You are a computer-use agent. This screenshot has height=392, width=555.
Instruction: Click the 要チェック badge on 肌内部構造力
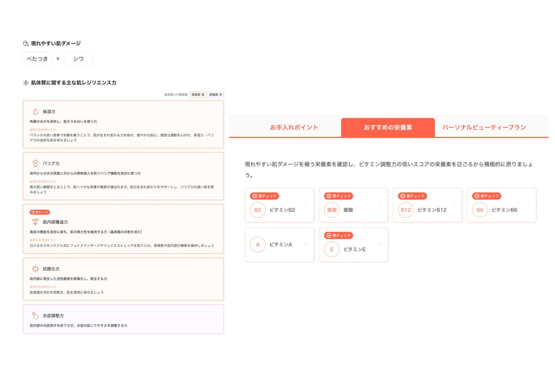[x=40, y=212]
